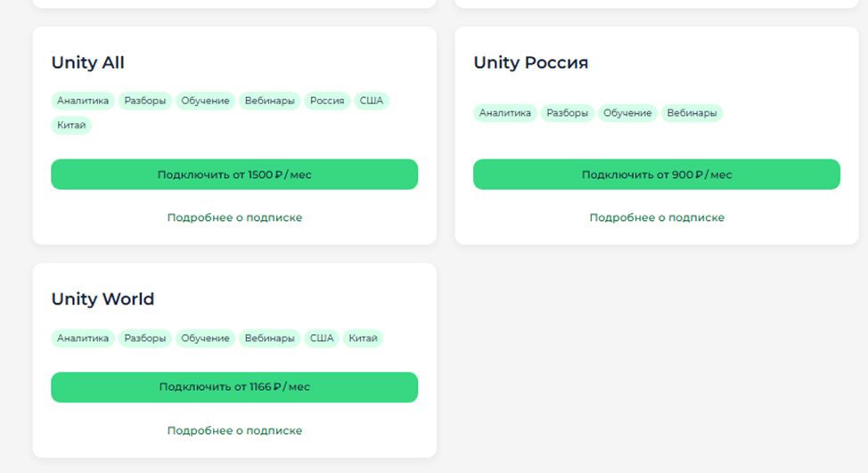Open 'Подробнее о подписке' under Unity All

(234, 217)
